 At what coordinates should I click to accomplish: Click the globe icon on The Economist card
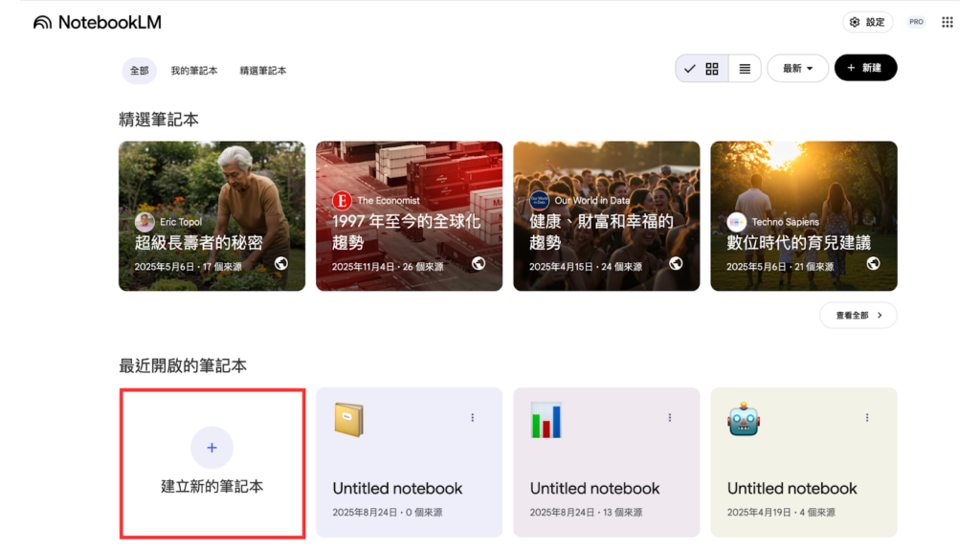[x=479, y=263]
